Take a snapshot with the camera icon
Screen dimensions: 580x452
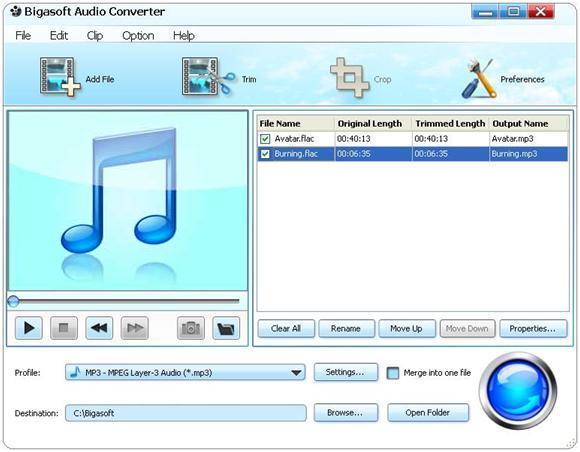click(191, 328)
